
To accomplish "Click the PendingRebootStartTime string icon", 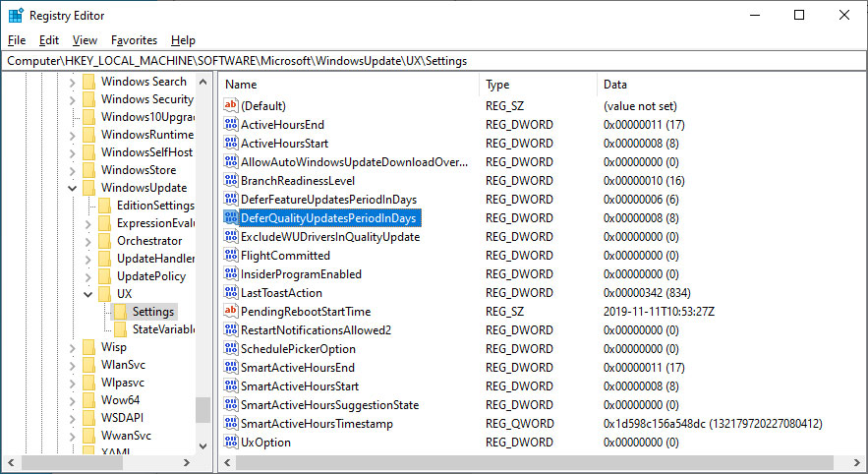I will coord(231,311).
